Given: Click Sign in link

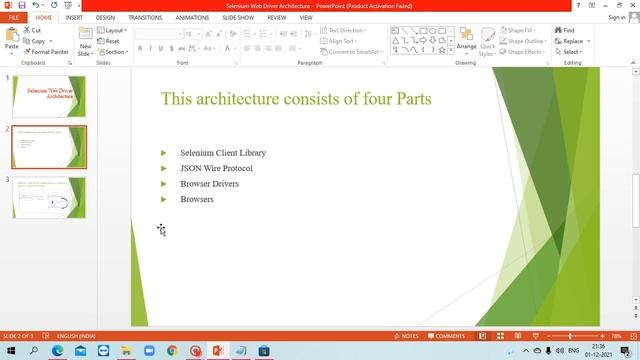Looking at the screenshot, I should point(616,17).
